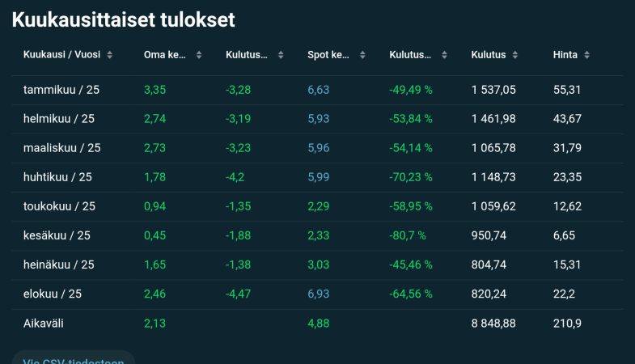Click the Kuukausittaiset tulokset heading
Viewport: 635px width, 364px height.
click(124, 19)
